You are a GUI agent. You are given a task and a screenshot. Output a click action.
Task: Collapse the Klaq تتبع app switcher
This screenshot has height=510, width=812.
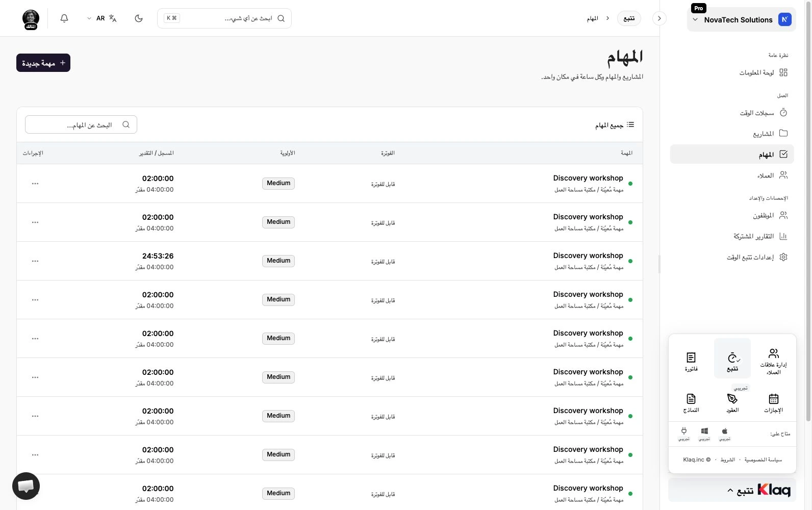click(732, 490)
